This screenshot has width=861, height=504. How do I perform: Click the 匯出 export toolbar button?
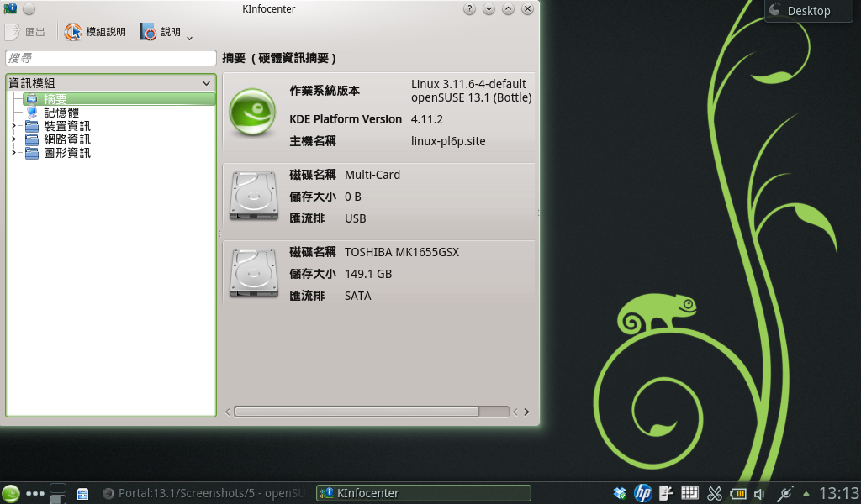click(25, 32)
